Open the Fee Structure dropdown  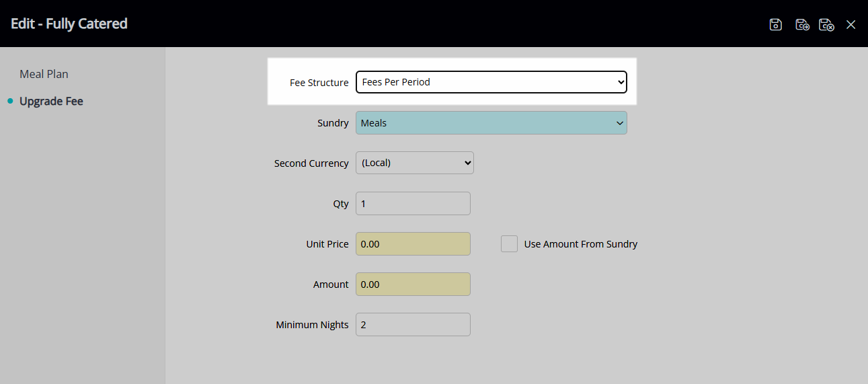point(491,82)
